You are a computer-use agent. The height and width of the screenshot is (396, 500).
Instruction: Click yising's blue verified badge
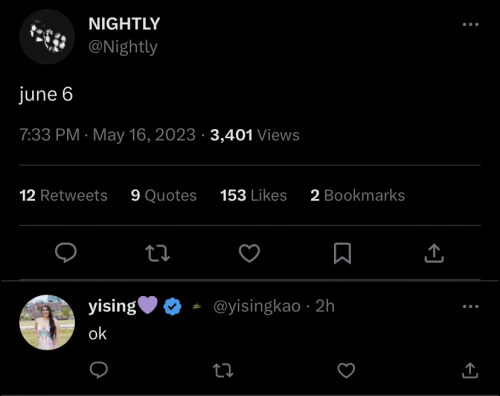click(x=172, y=307)
